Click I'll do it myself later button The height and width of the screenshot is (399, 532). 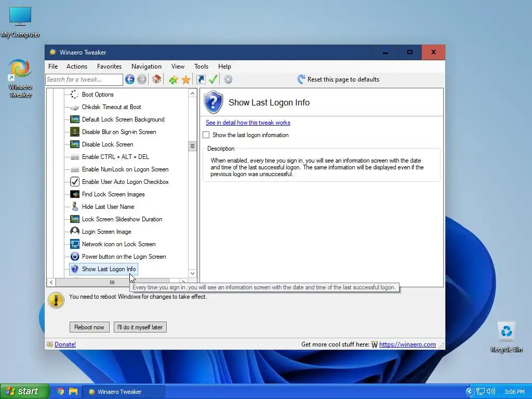(x=140, y=327)
